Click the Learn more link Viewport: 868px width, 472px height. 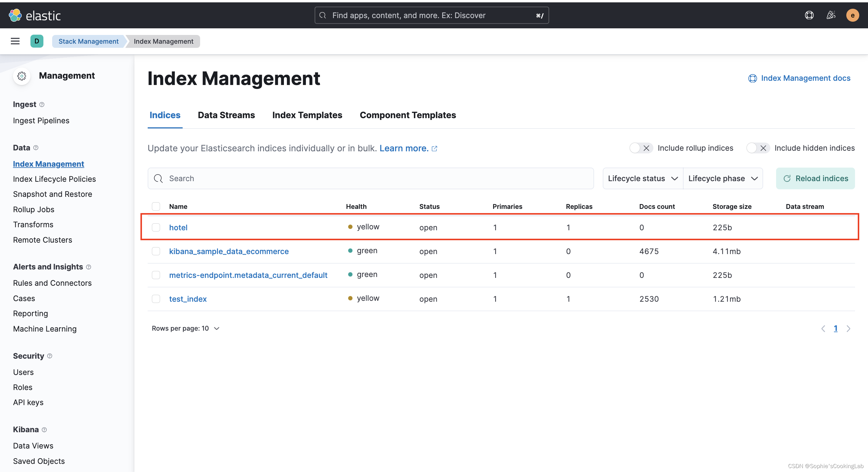[404, 148]
